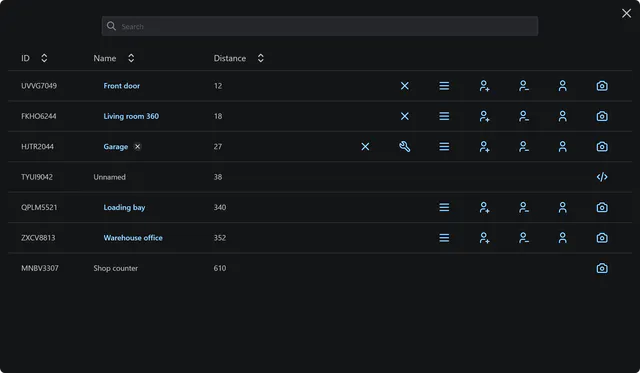Focus the Search input field
Viewport: 640px width, 373px height.
coord(320,26)
